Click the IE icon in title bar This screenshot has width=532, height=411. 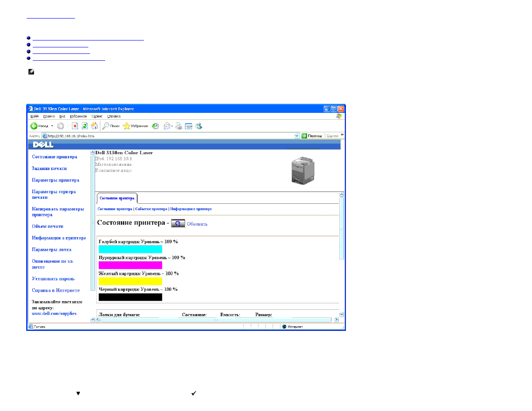pos(31,109)
